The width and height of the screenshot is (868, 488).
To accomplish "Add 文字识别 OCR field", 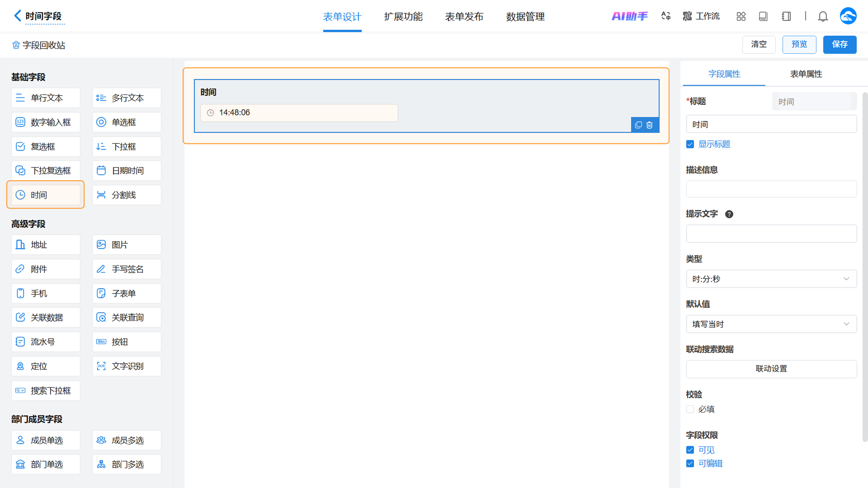I will click(127, 366).
